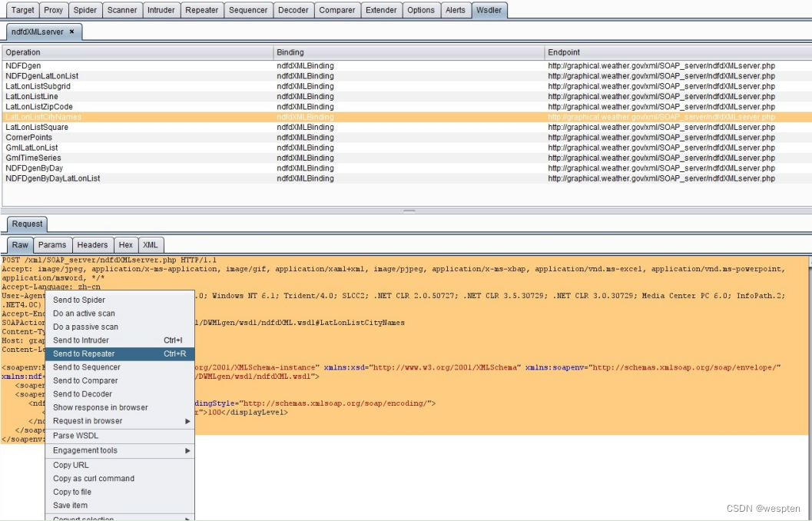Open the XML request view tab
Screen dimensions: 812x521
pos(151,245)
